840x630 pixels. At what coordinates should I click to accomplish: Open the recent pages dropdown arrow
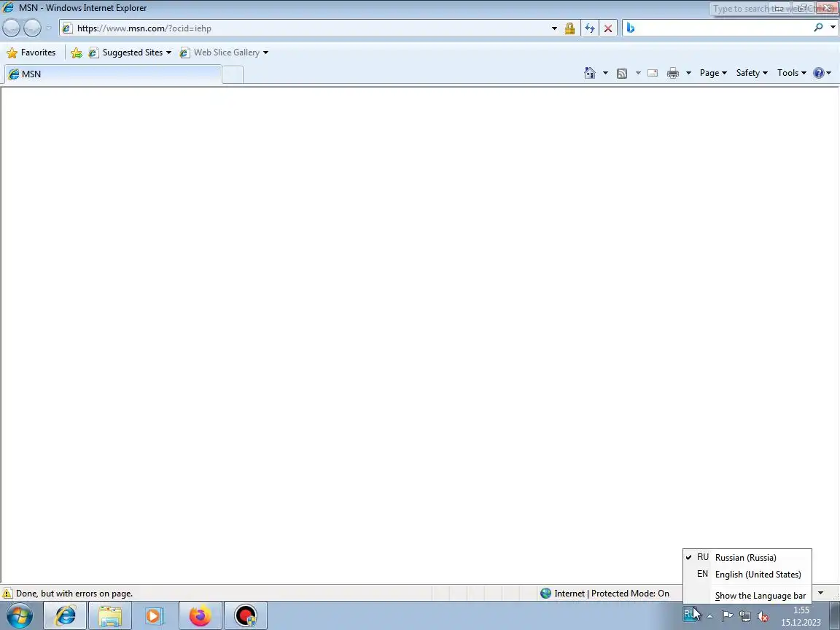(x=49, y=28)
